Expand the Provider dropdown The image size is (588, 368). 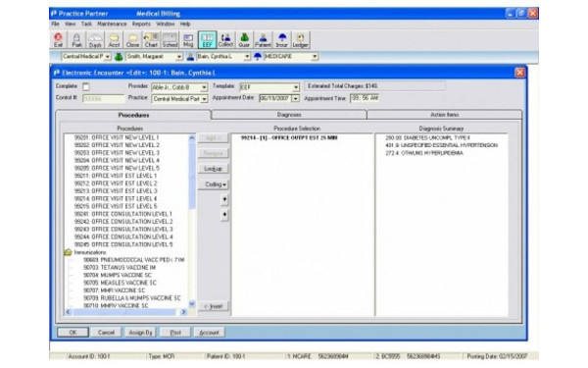204,87
